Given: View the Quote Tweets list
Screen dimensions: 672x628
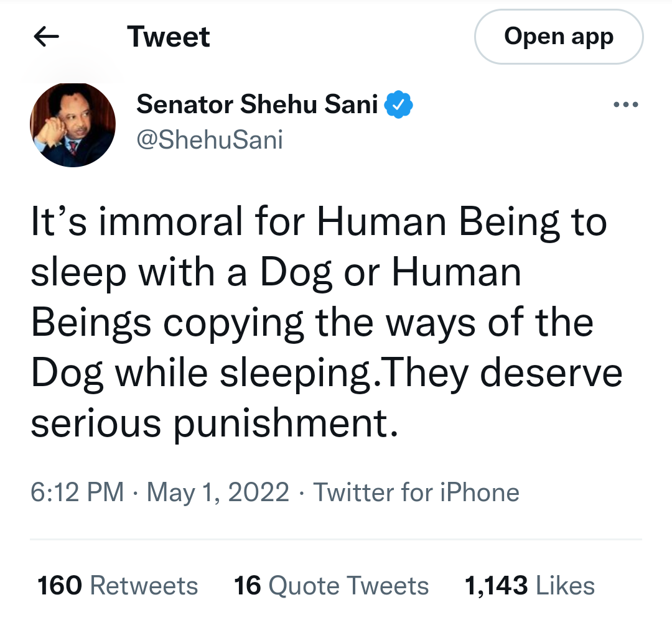Looking at the screenshot, I should tap(331, 586).
